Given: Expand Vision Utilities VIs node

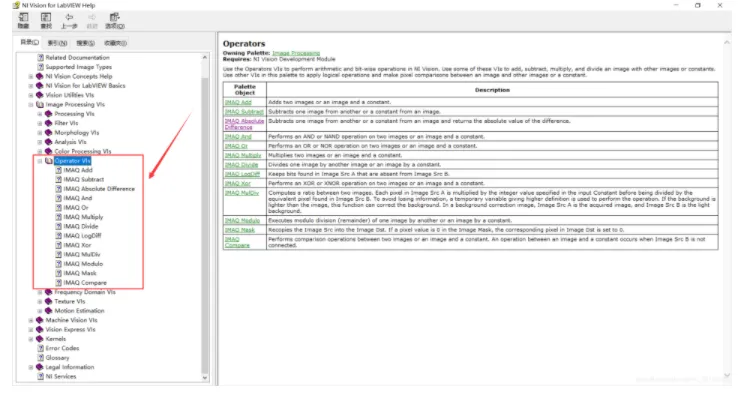Looking at the screenshot, I should 31,95.
